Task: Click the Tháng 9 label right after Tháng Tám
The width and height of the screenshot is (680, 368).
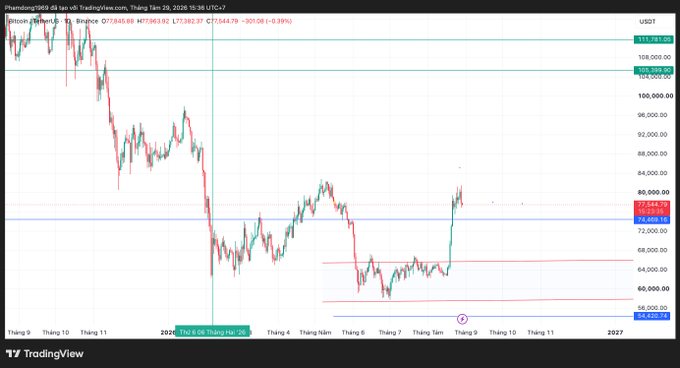Action: pyautogui.click(x=466, y=332)
